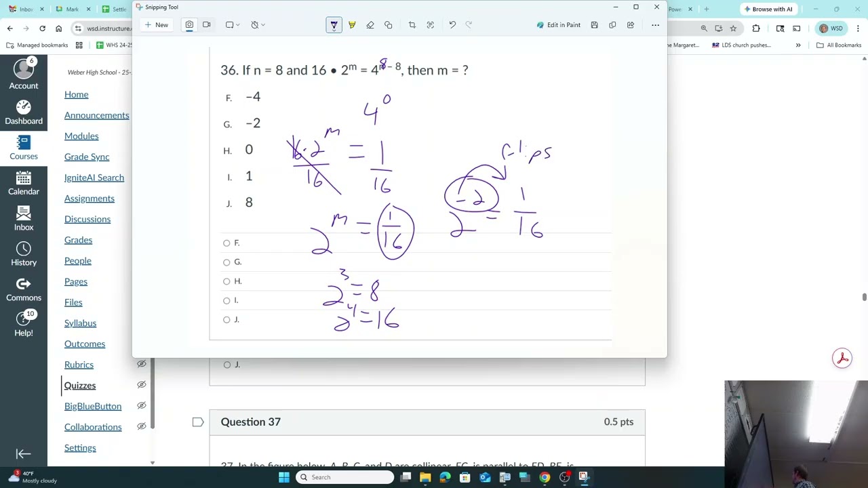Toggle visibility icon beside Rubrics
The width and height of the screenshot is (868, 488).
point(141,365)
